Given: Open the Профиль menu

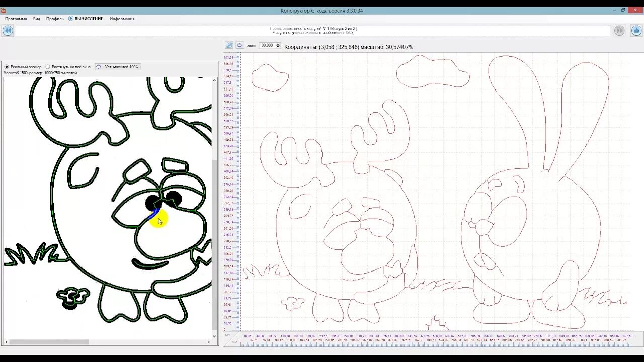Looking at the screenshot, I should click(x=55, y=19).
